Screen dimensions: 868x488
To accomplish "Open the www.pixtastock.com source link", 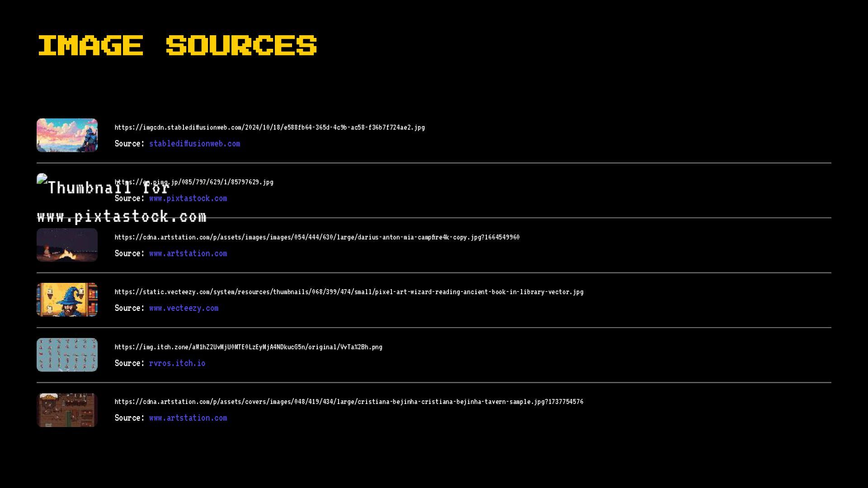I will click(x=188, y=198).
